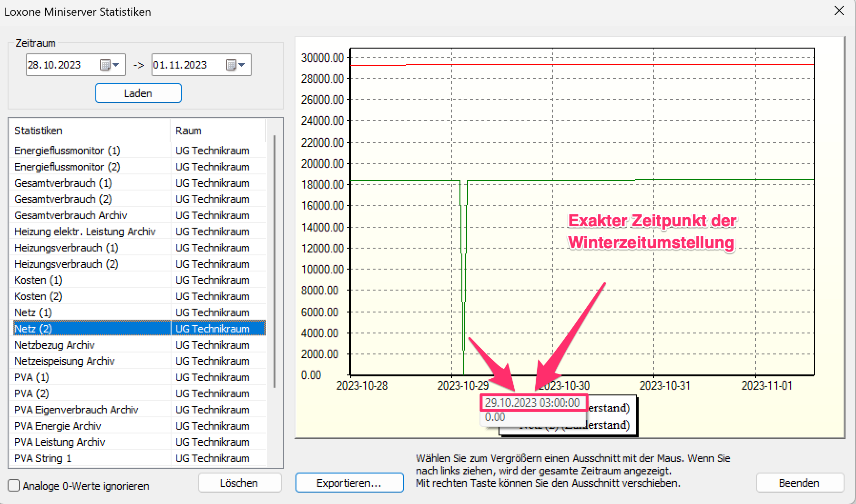Open the end date calendar picker
Viewport: 856px width, 504px height.
[x=235, y=65]
